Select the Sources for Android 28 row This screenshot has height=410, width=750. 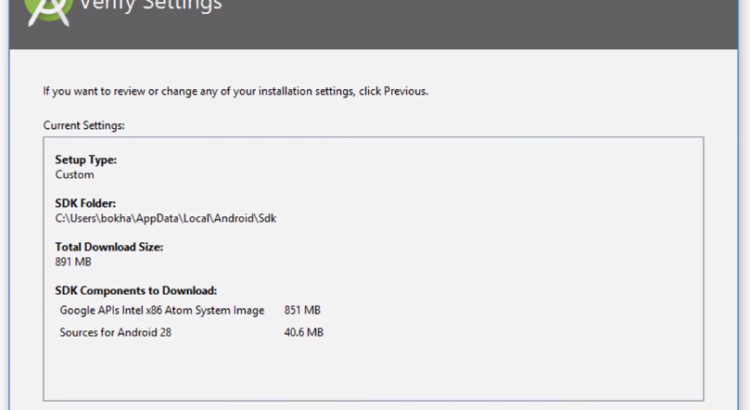[x=115, y=332]
